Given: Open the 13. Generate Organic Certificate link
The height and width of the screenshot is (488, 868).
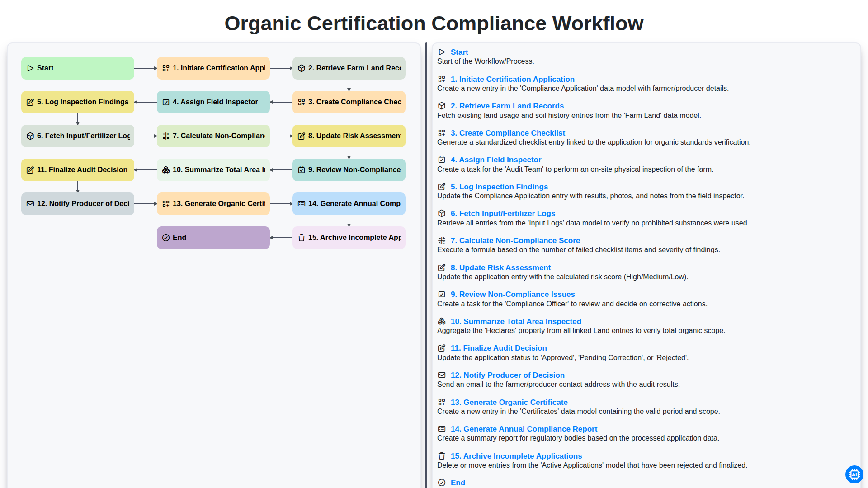Looking at the screenshot, I should point(509,402).
